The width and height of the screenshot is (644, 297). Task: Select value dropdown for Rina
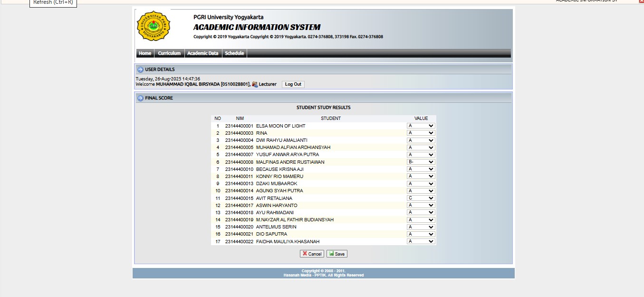coord(421,133)
